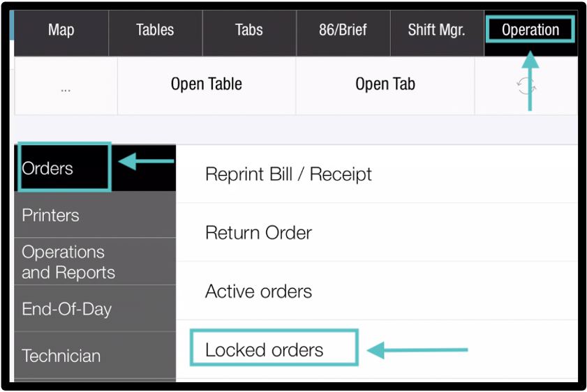This screenshot has width=587, height=392.
Task: Choose Reprint Bill / Receipt option
Action: 288,174
